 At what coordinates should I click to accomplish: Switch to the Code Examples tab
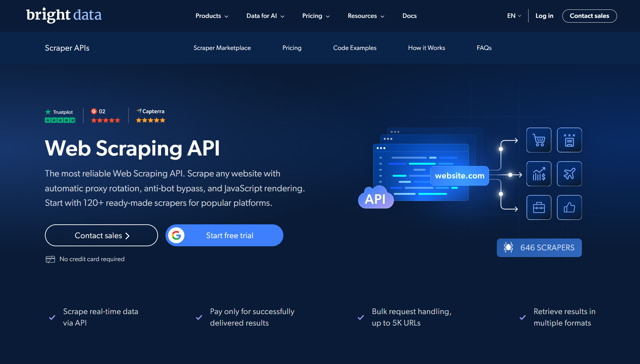[355, 48]
